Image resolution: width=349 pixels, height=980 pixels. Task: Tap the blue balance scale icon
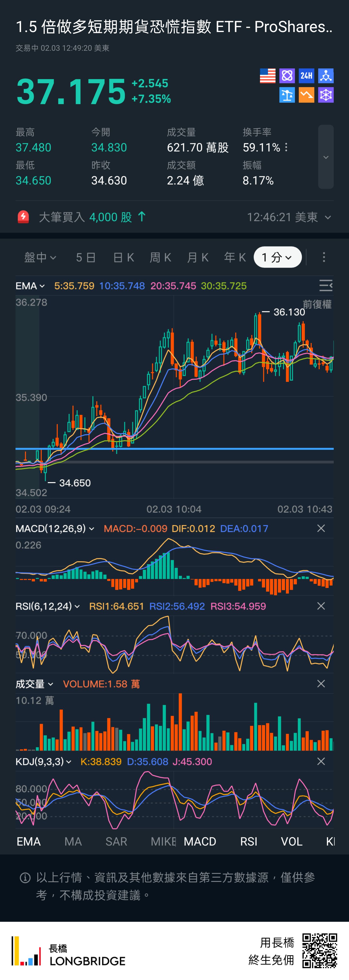point(287,95)
